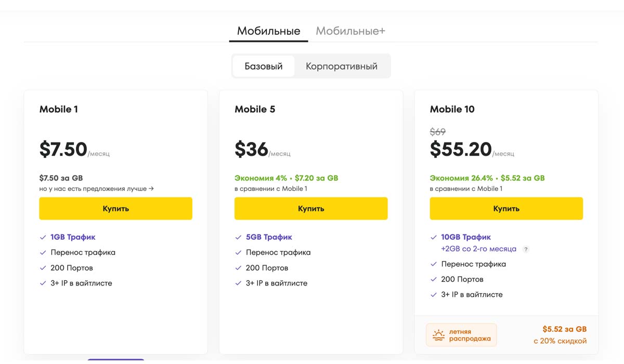The image size is (624, 364).
Task: Buy the Mobile 1 plan
Action: tap(115, 209)
